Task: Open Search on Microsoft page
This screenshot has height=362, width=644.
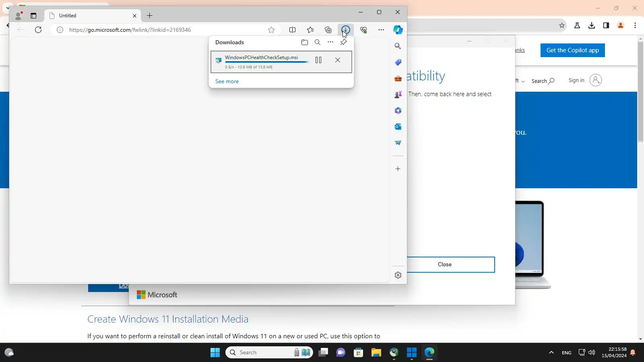Action: click(x=543, y=81)
